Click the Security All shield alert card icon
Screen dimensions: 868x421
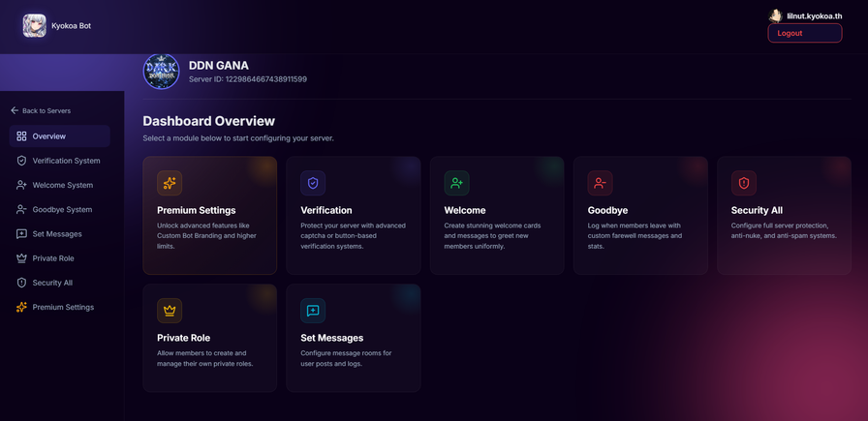point(744,183)
